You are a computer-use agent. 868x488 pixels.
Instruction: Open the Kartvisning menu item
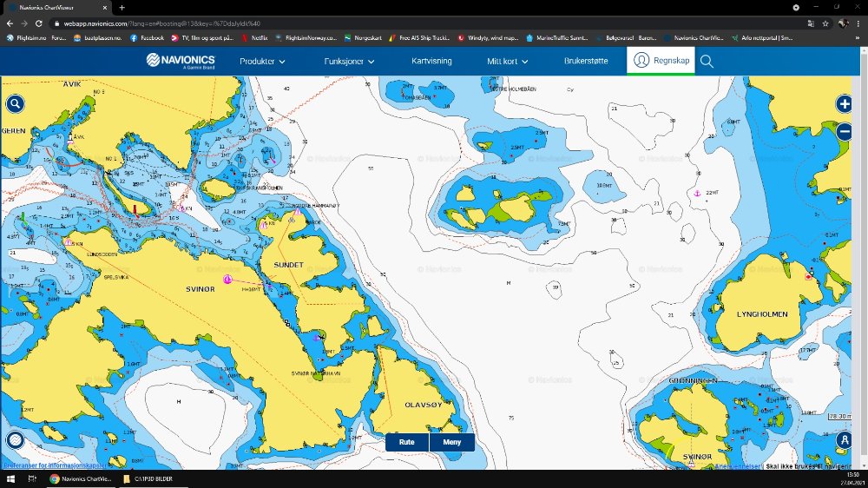tap(431, 61)
